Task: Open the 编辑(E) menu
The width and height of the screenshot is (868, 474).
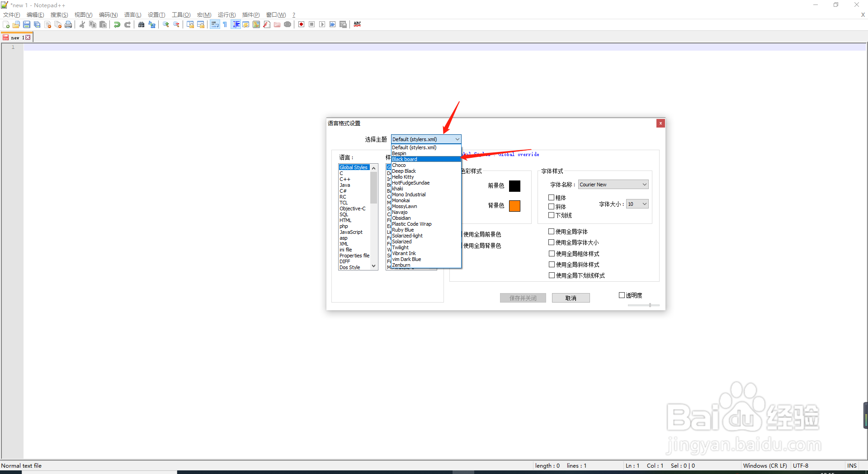Action: point(35,15)
